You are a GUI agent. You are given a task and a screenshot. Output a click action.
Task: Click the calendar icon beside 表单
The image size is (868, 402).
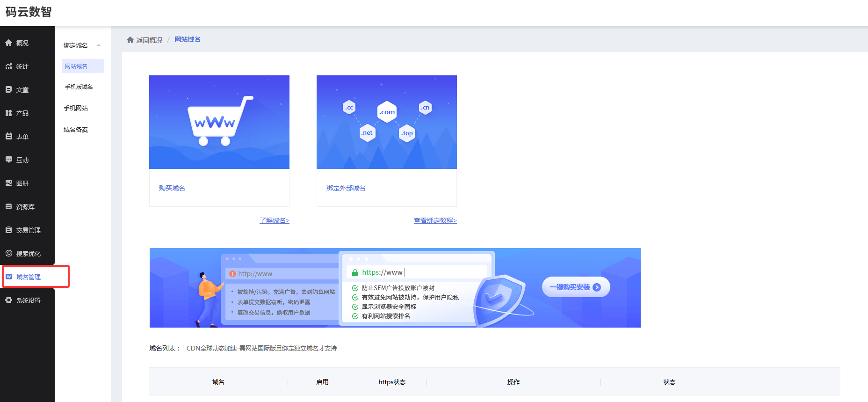click(8, 136)
